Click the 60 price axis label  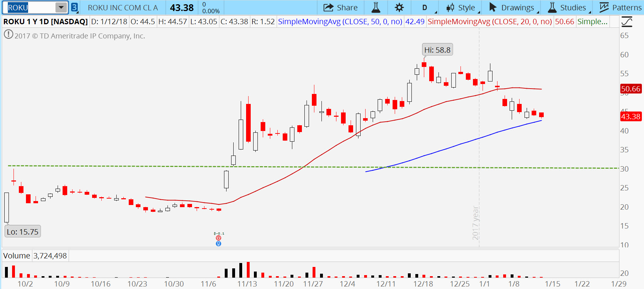(x=624, y=54)
